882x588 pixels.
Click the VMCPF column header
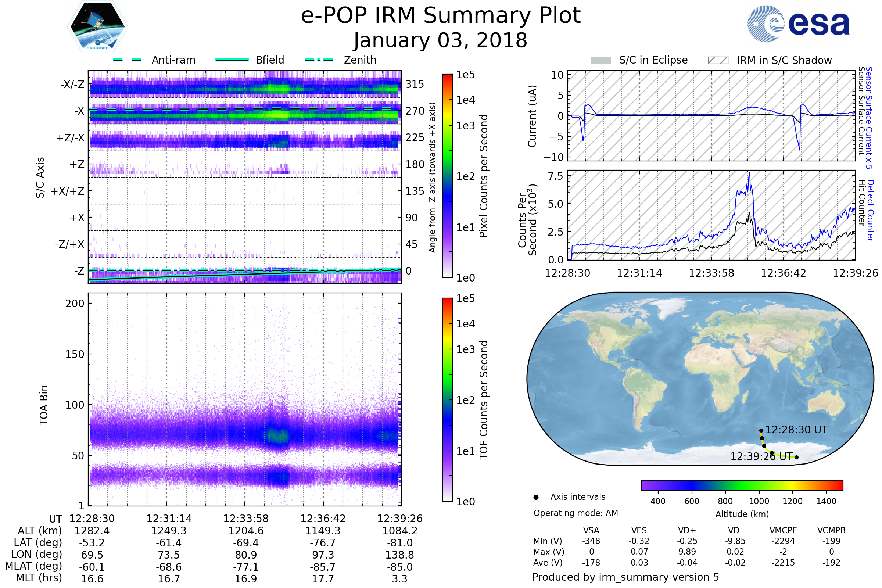click(x=783, y=530)
